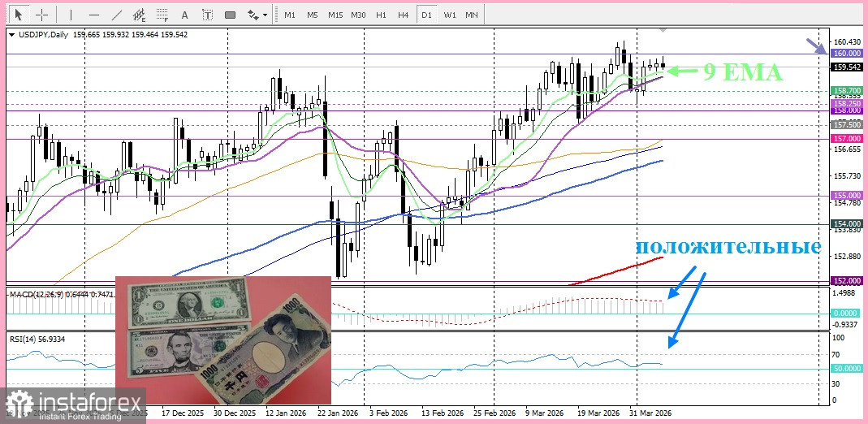Select the text tool A
868x424 pixels.
(185, 15)
